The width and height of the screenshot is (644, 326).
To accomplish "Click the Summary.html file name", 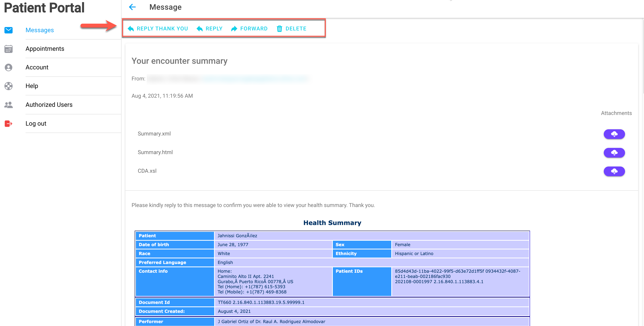I will click(155, 152).
